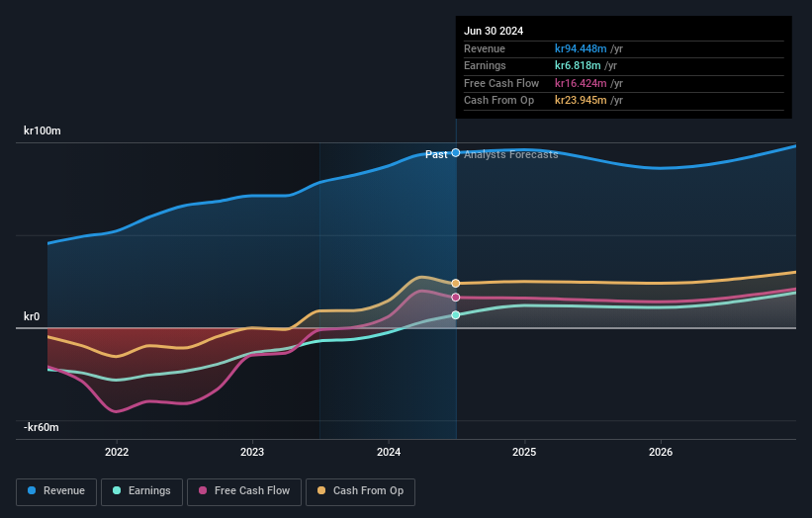Click the 2023 x-axis label
Image resolution: width=812 pixels, height=518 pixels.
pos(252,452)
